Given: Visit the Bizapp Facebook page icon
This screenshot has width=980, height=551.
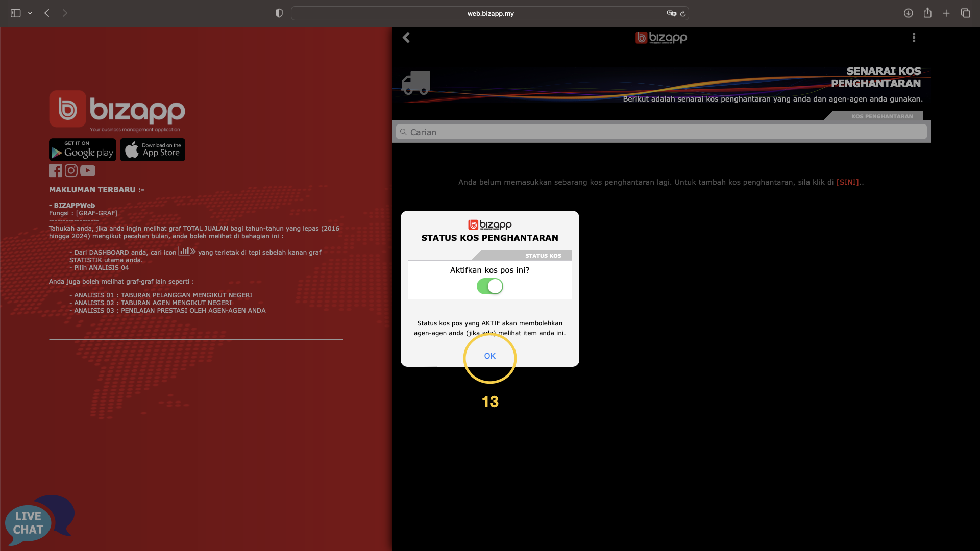Looking at the screenshot, I should [x=55, y=170].
